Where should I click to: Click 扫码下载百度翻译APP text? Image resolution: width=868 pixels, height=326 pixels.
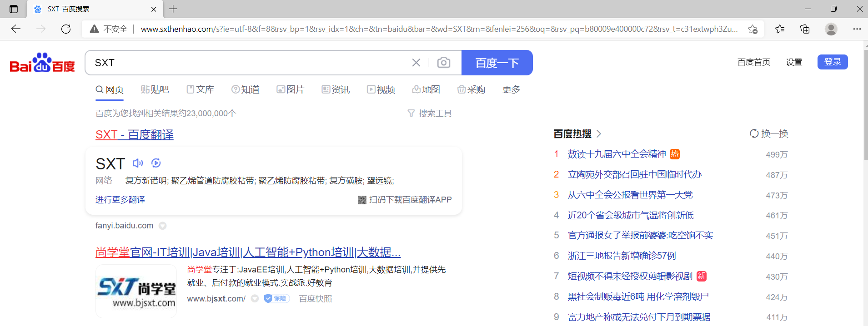pyautogui.click(x=410, y=200)
